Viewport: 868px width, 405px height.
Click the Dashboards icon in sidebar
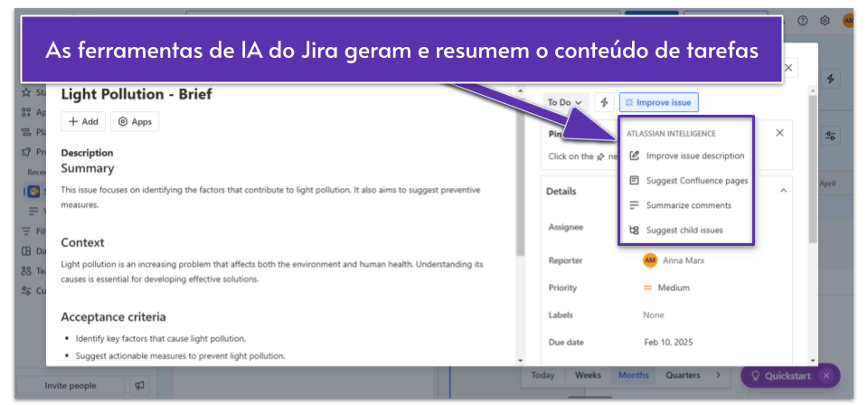point(26,251)
